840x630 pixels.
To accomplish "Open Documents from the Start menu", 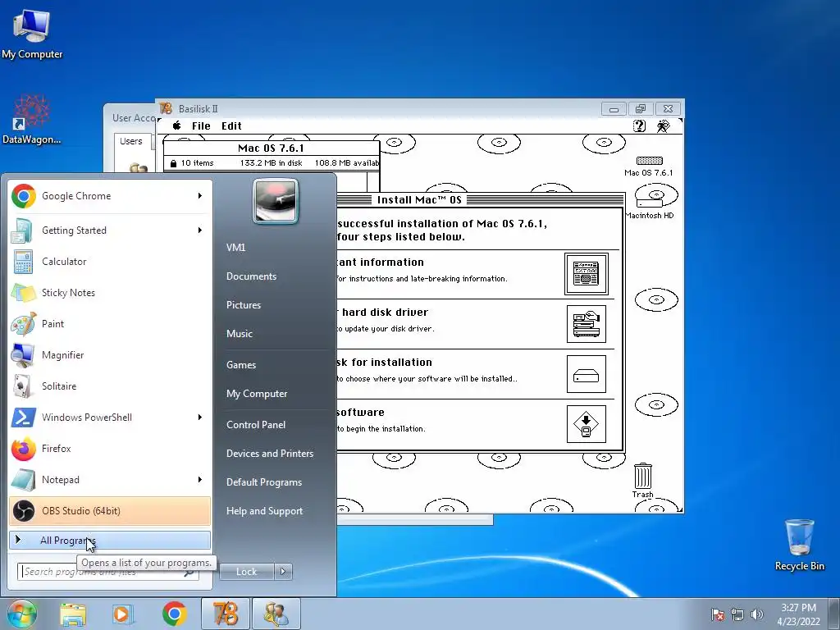I will pyautogui.click(x=251, y=276).
